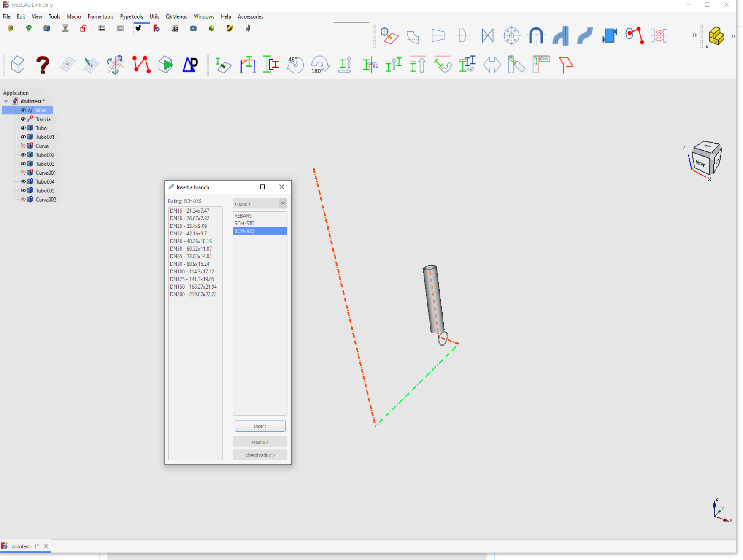Click the round flange icon
The image size is (743, 560).
click(x=511, y=35)
